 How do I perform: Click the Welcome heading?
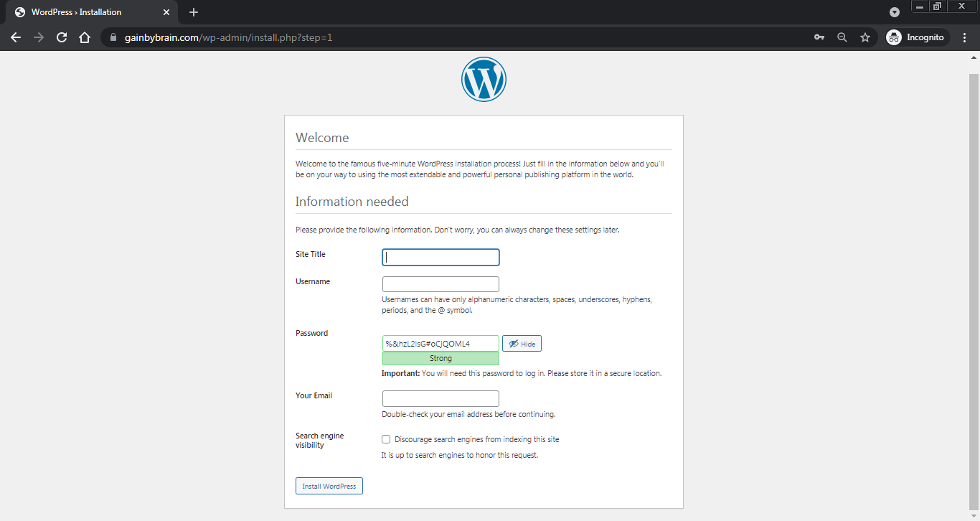point(322,138)
